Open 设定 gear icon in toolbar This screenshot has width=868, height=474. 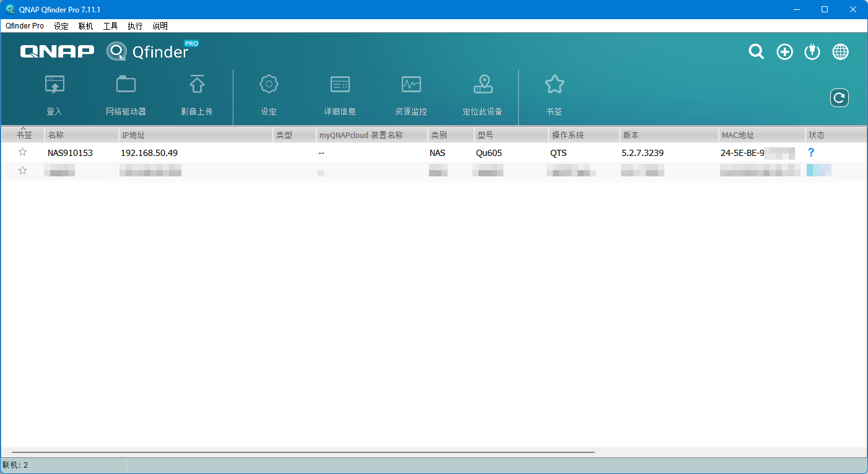[x=269, y=85]
